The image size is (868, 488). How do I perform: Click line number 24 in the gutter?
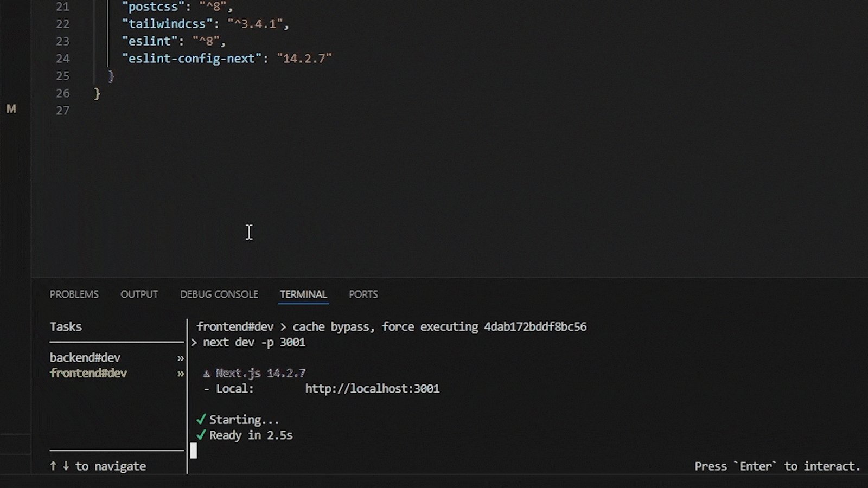pyautogui.click(x=62, y=59)
